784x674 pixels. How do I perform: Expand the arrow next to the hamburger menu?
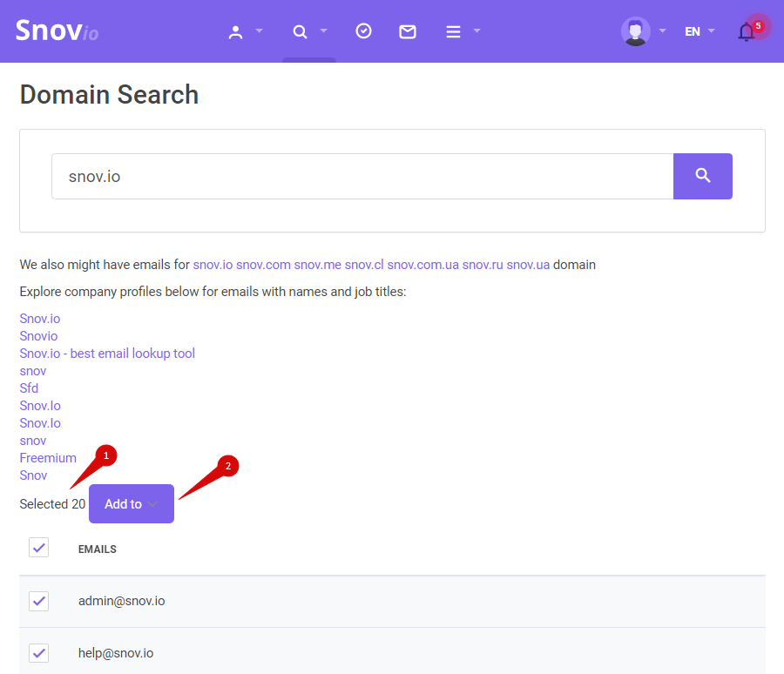pos(476,30)
